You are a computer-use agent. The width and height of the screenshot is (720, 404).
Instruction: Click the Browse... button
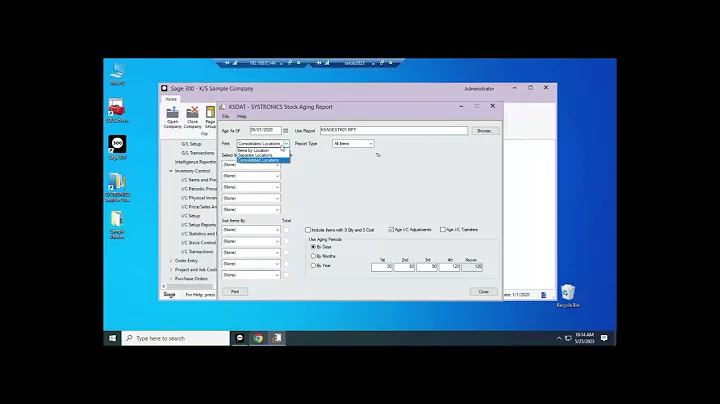[485, 131]
